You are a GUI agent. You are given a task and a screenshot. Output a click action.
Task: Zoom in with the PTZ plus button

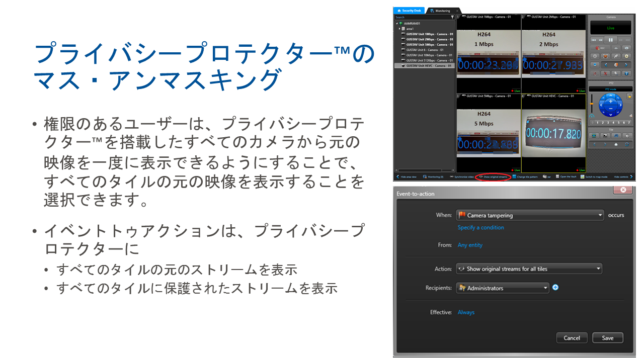pyautogui.click(x=610, y=101)
